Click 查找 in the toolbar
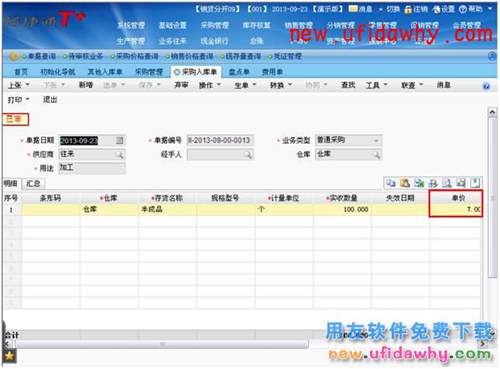This screenshot has height=369, width=500. coord(348,85)
